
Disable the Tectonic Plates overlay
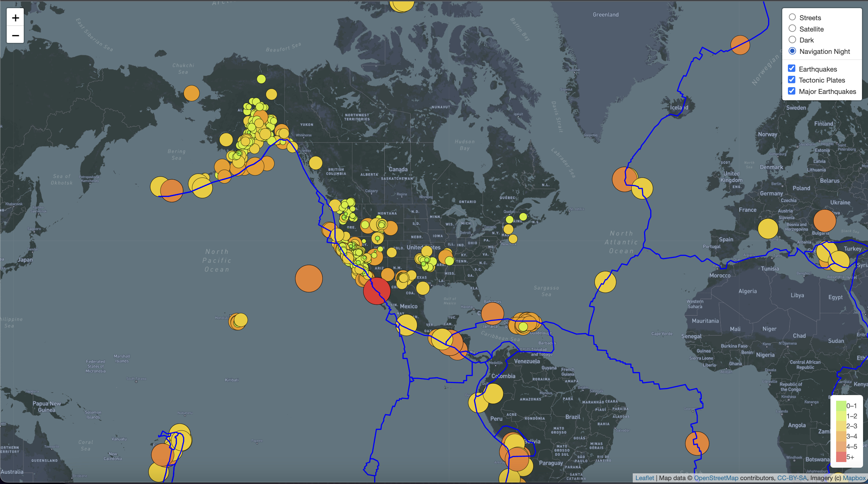(x=792, y=79)
